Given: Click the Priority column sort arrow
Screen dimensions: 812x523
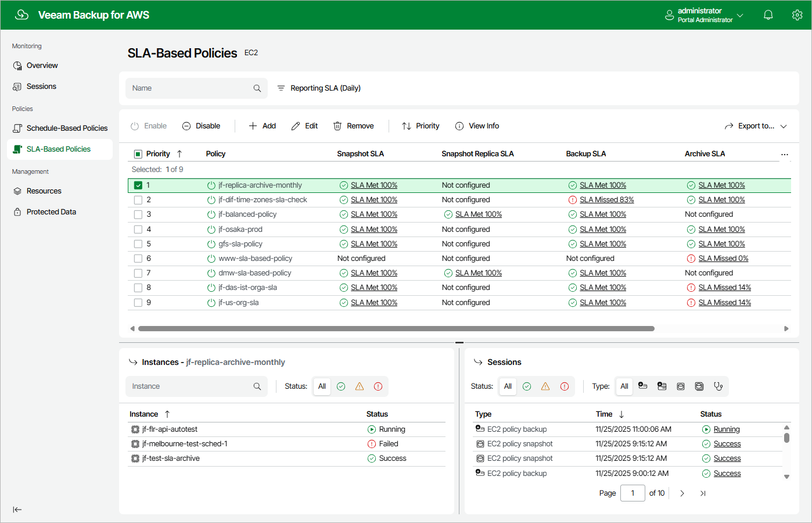Looking at the screenshot, I should (x=179, y=154).
